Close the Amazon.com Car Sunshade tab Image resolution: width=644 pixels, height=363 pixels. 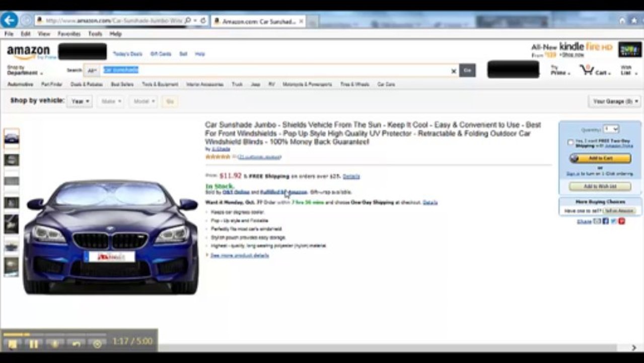point(301,21)
